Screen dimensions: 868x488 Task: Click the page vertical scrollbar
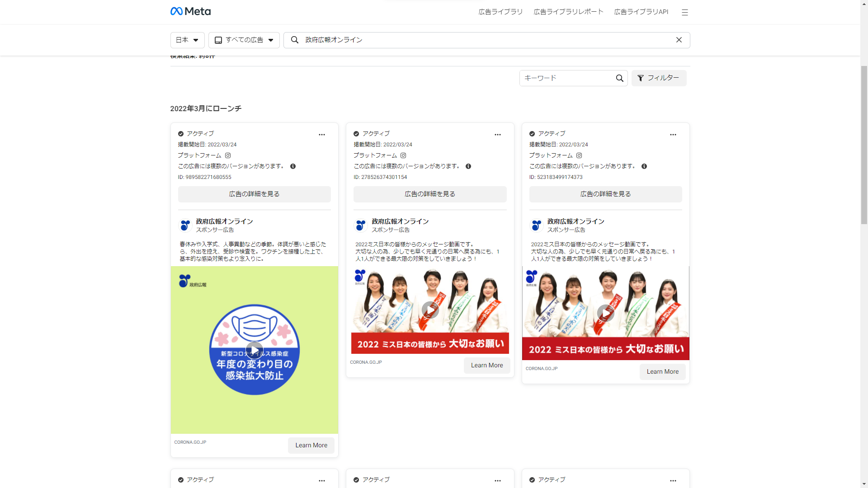click(863, 145)
